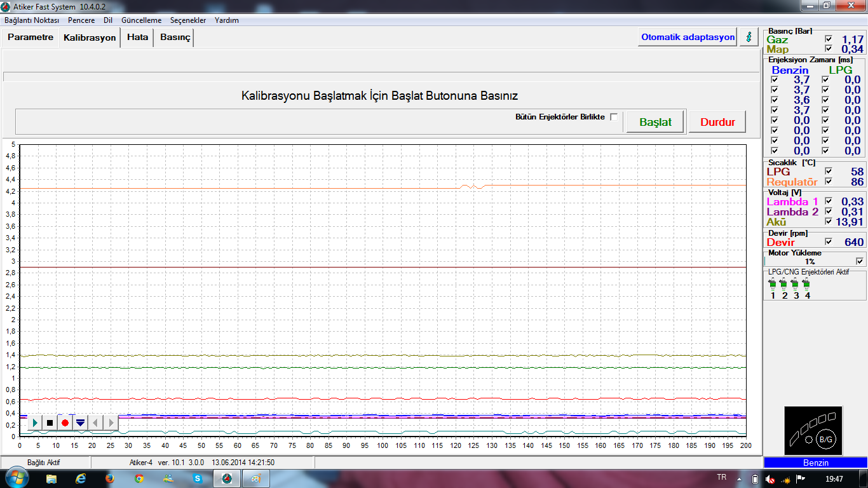Image resolution: width=868 pixels, height=488 pixels.
Task: Click the Bağlıtı Aktif status text
Action: [43, 462]
